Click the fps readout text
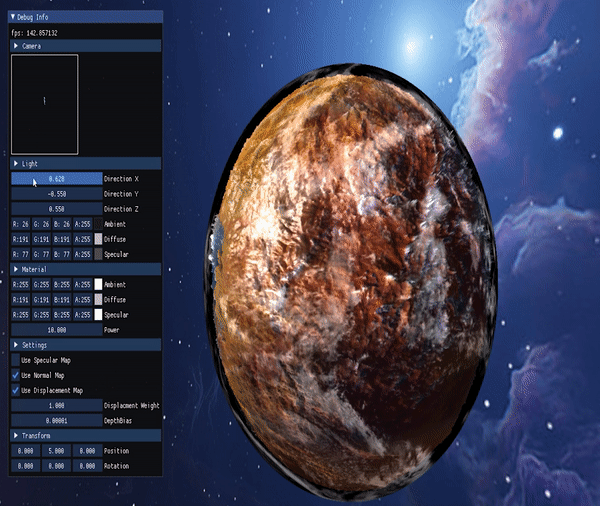The image size is (600, 506). pyautogui.click(x=34, y=33)
